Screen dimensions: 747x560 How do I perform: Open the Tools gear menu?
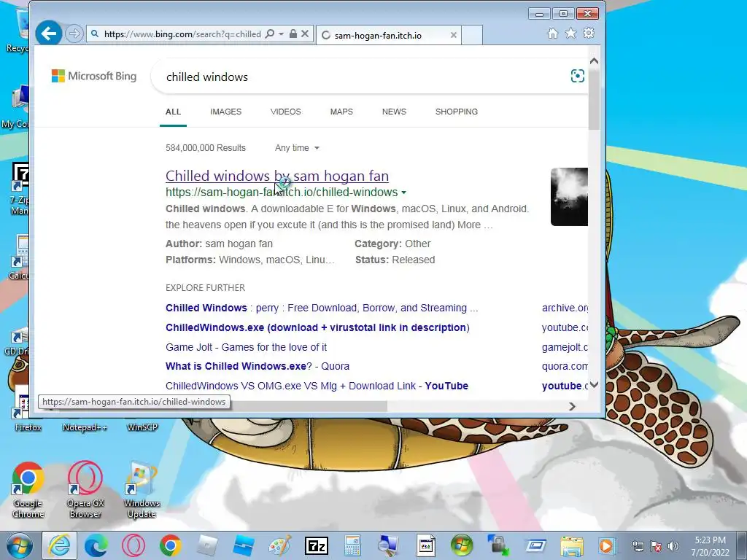click(589, 33)
